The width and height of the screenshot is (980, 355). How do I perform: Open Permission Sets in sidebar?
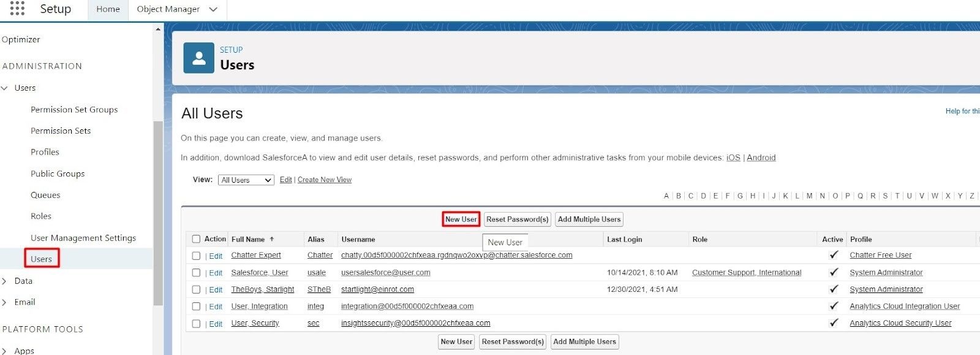[x=61, y=131]
